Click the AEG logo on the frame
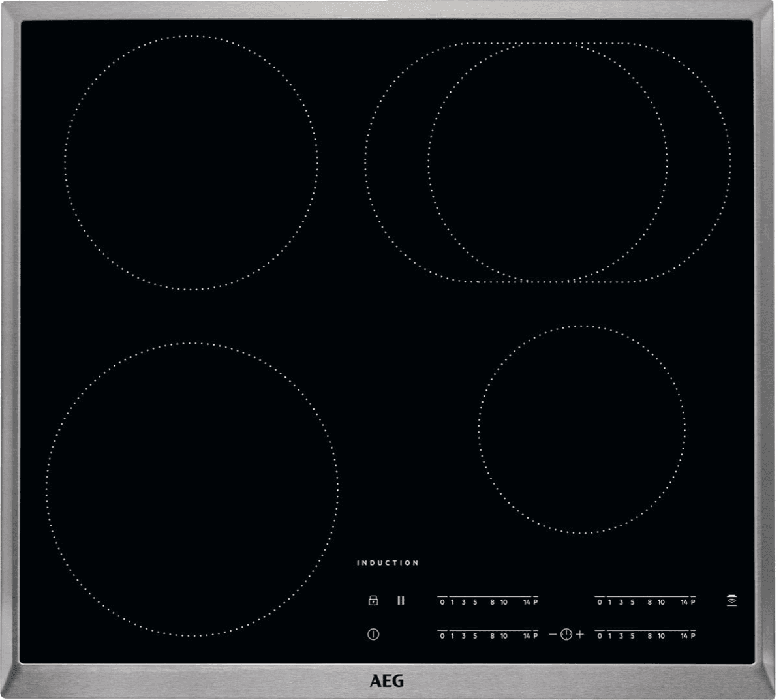Screen dimensions: 783x700 pos(387,681)
